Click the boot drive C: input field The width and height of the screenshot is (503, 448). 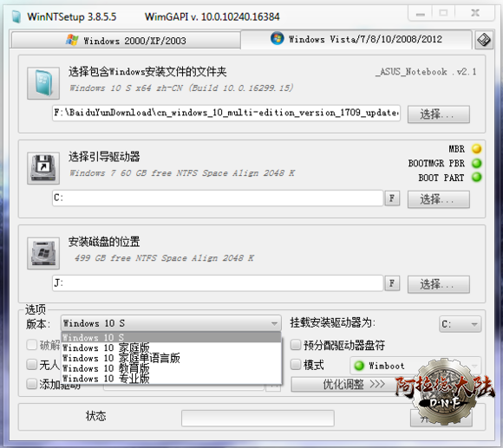click(x=218, y=198)
